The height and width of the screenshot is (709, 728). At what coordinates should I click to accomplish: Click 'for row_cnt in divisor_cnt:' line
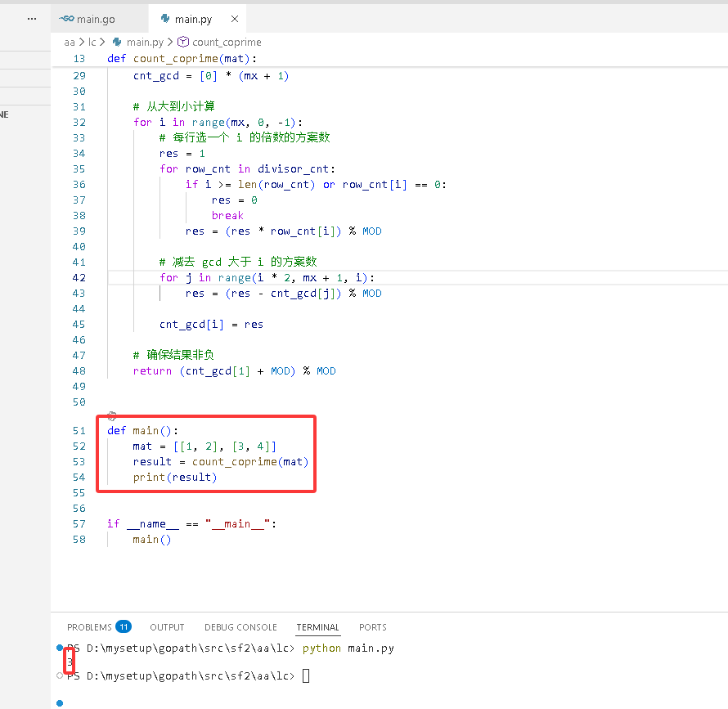[247, 169]
